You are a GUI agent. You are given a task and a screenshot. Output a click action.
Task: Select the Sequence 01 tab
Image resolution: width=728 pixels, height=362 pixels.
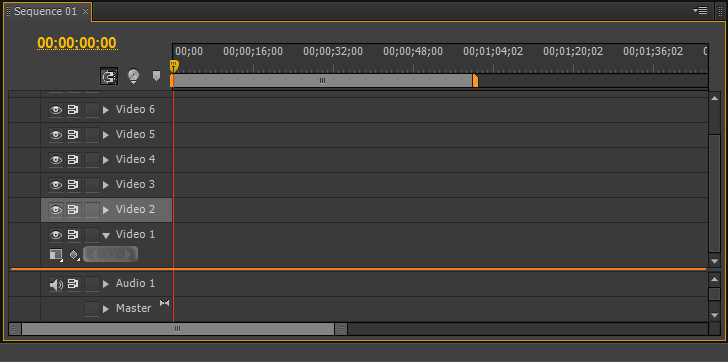(45, 12)
